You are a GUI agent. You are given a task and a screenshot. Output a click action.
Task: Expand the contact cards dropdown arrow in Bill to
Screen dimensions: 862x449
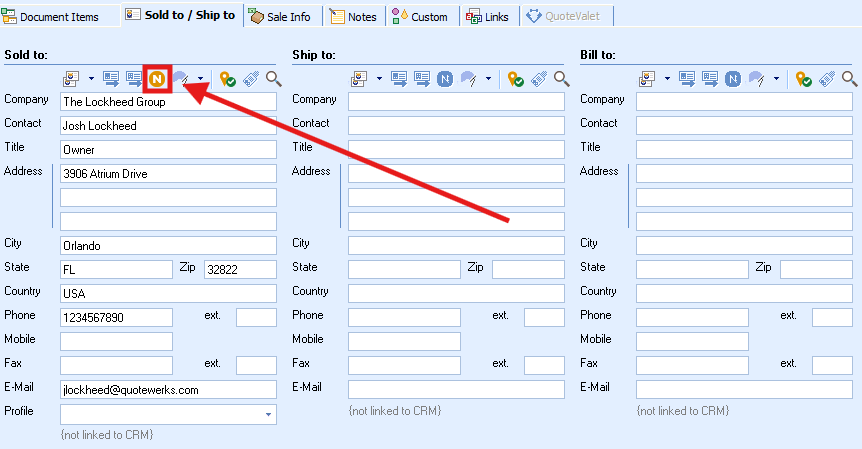pos(667,79)
